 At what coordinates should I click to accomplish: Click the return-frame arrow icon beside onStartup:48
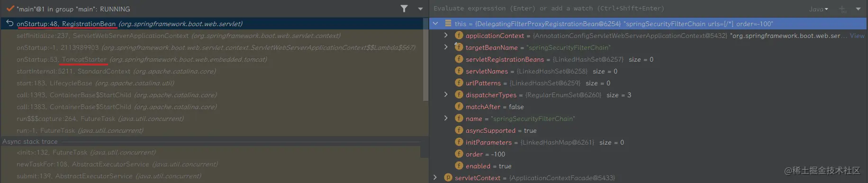[9, 23]
